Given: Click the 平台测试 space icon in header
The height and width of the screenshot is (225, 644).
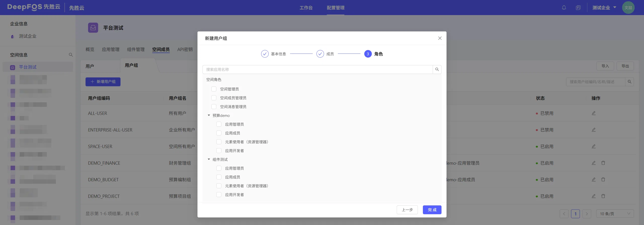Looking at the screenshot, I should point(93,28).
